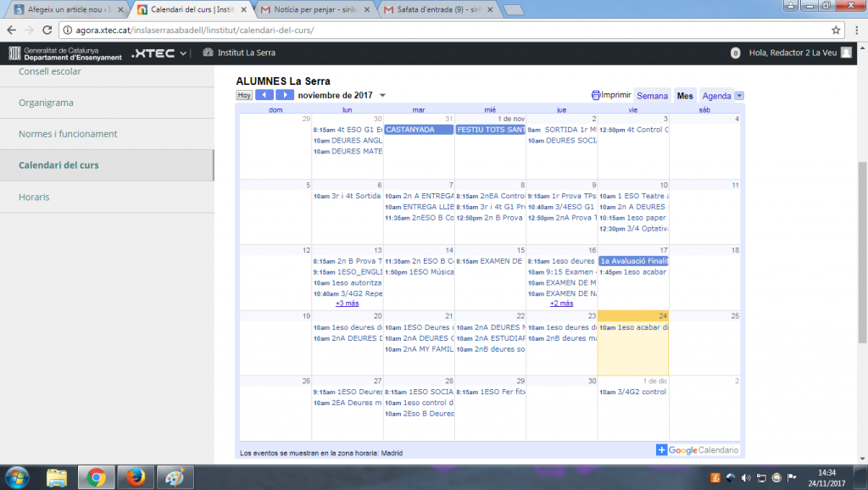Expand the '+3 más' events on November 13
868x490 pixels.
click(348, 303)
